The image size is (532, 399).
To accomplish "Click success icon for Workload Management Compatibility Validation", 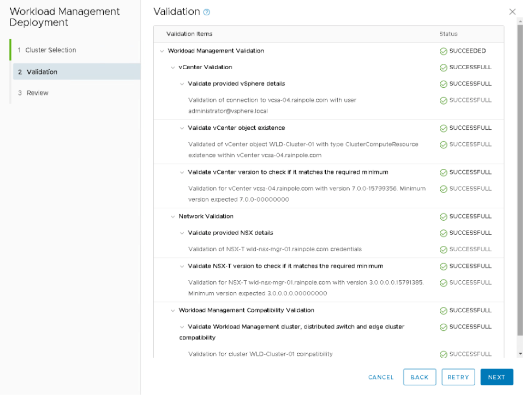I will (443, 311).
